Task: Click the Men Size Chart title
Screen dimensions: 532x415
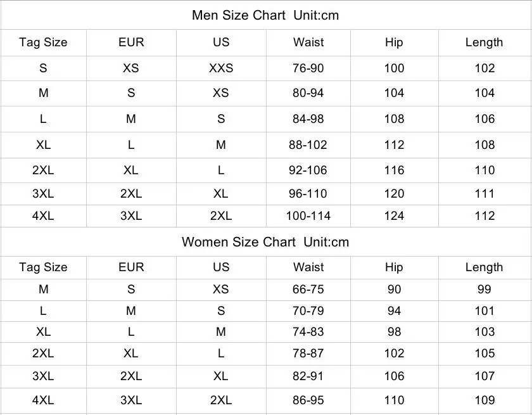Action: pos(265,15)
